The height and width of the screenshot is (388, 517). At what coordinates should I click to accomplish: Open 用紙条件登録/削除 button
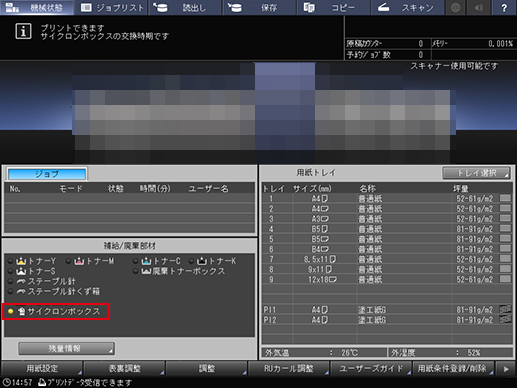pos(453,368)
